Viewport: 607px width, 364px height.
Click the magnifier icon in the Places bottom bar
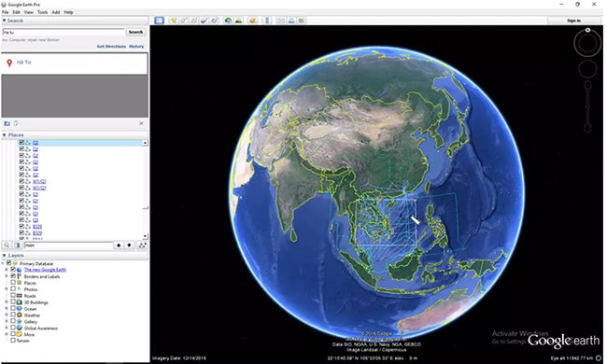coord(7,245)
